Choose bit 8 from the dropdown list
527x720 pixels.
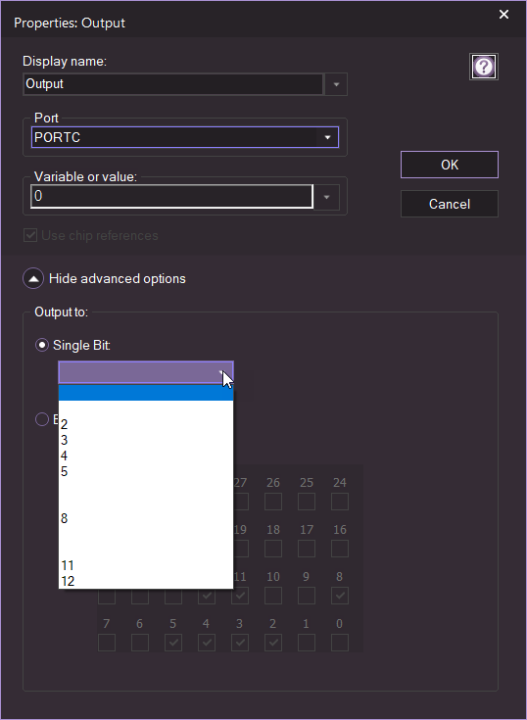tap(146, 518)
